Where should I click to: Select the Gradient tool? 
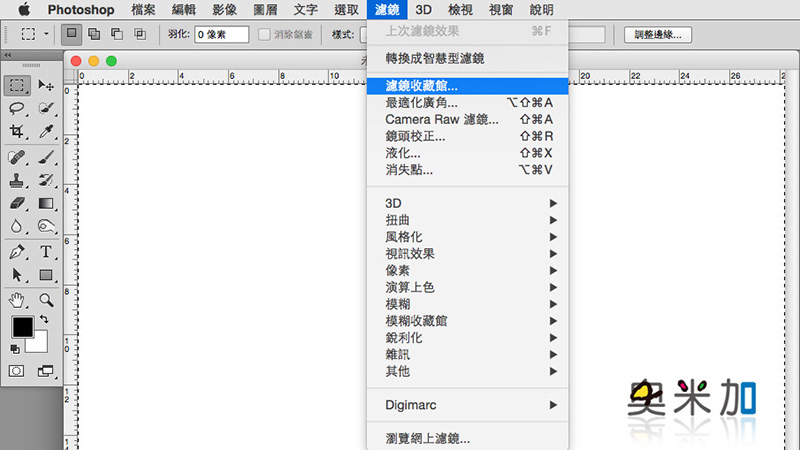46,203
